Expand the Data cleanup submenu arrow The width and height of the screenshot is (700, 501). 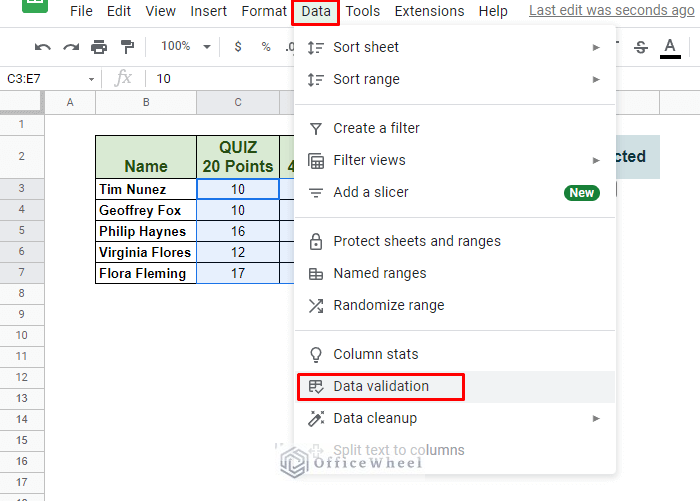pyautogui.click(x=596, y=418)
